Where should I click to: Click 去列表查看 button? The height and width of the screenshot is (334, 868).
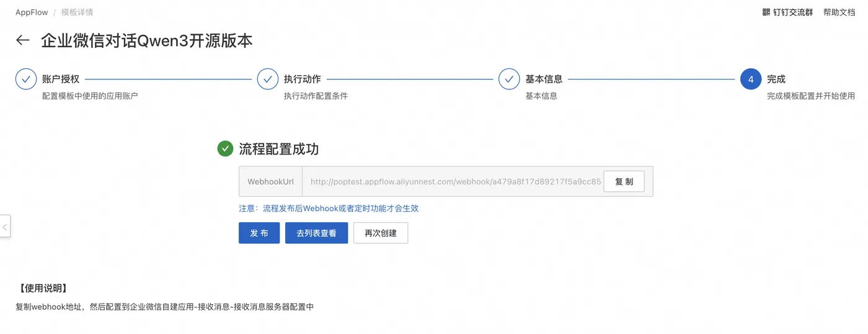pyautogui.click(x=316, y=233)
